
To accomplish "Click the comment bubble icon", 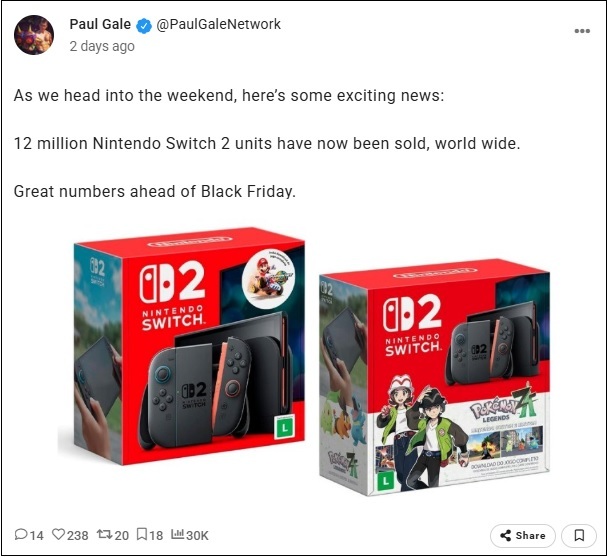I will click(x=21, y=535).
